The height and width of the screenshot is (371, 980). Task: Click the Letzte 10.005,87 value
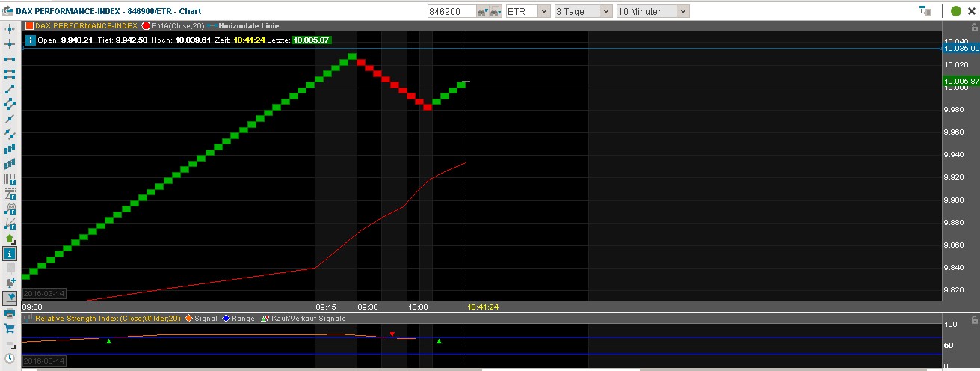click(x=312, y=40)
